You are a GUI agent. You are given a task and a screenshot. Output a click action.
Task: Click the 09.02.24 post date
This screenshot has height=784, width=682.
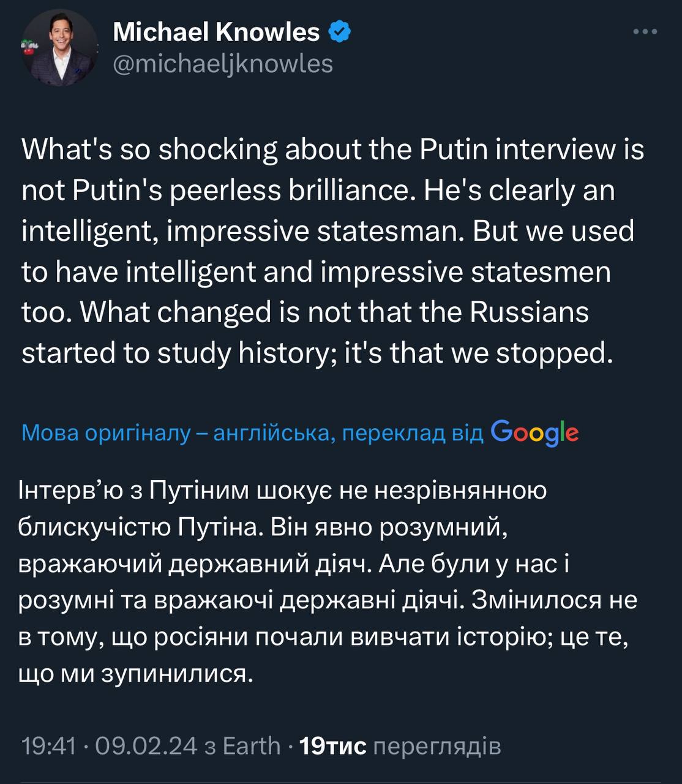coord(146,746)
